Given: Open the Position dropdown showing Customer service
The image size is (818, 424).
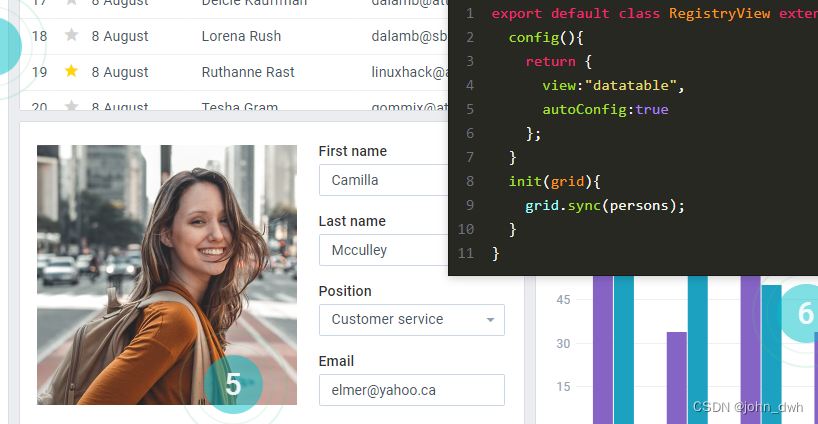Looking at the screenshot, I should coord(412,320).
